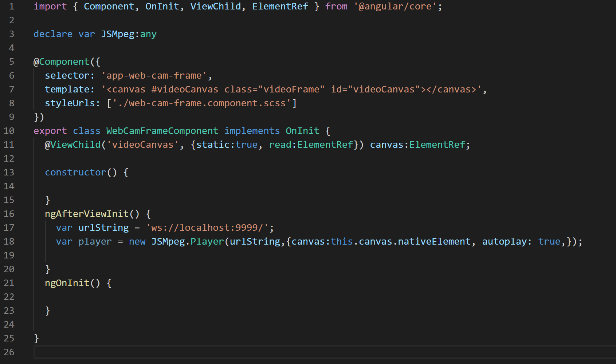Click line number 16 in the gutter

coord(9,214)
